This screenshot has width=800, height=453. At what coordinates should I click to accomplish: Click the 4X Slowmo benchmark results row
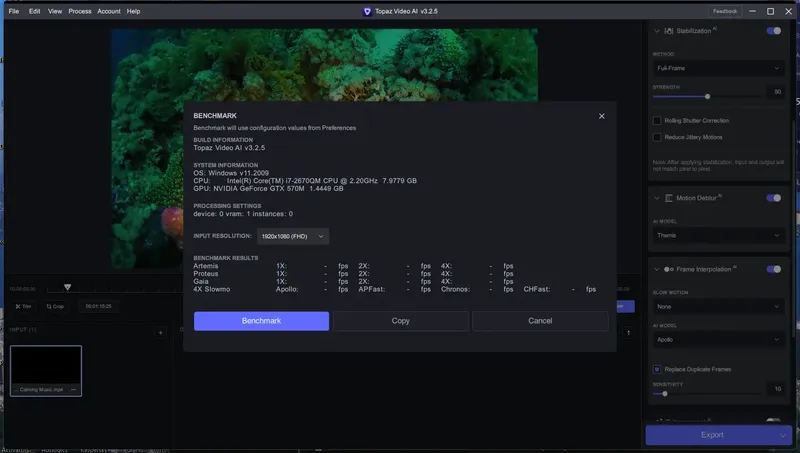(394, 289)
